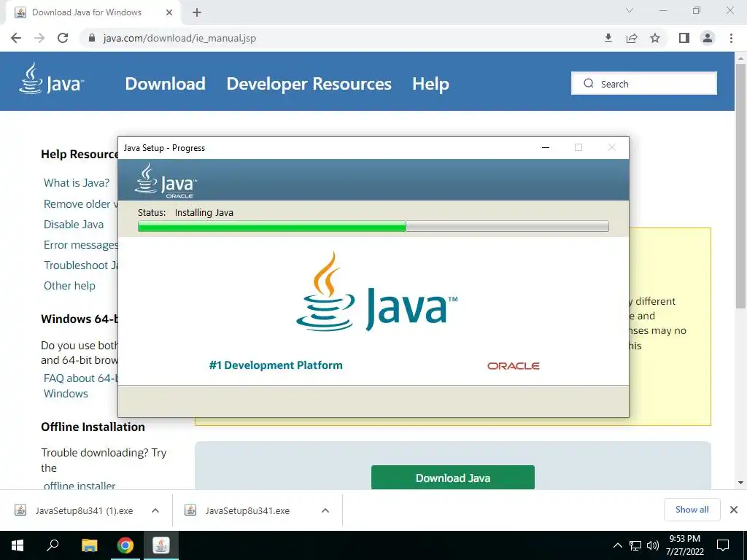Open the Disable Java link
The width and height of the screenshot is (747, 560).
pyautogui.click(x=74, y=225)
